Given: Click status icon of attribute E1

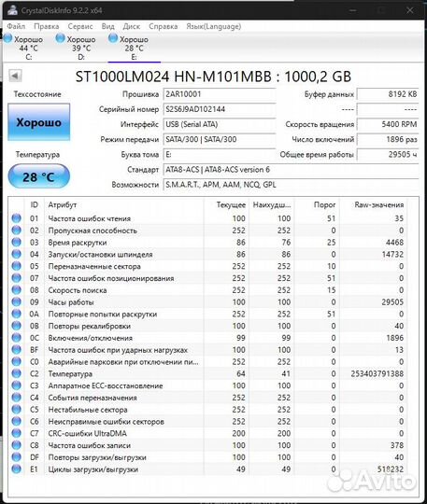Looking at the screenshot, I should (16, 469).
